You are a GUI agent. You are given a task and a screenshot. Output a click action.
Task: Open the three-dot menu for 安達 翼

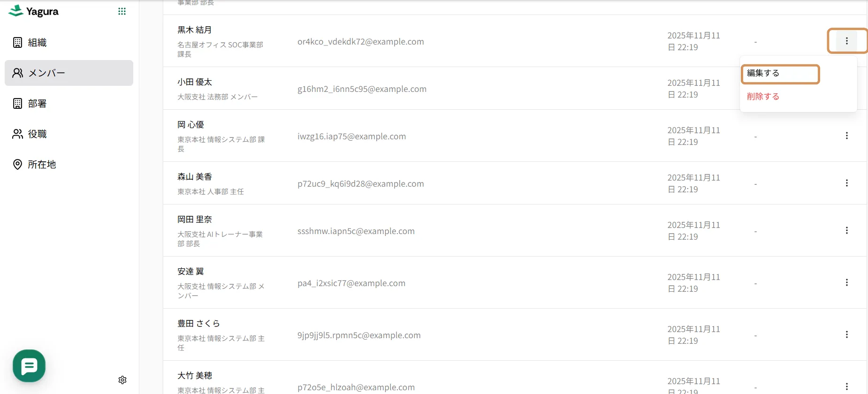coord(846,282)
